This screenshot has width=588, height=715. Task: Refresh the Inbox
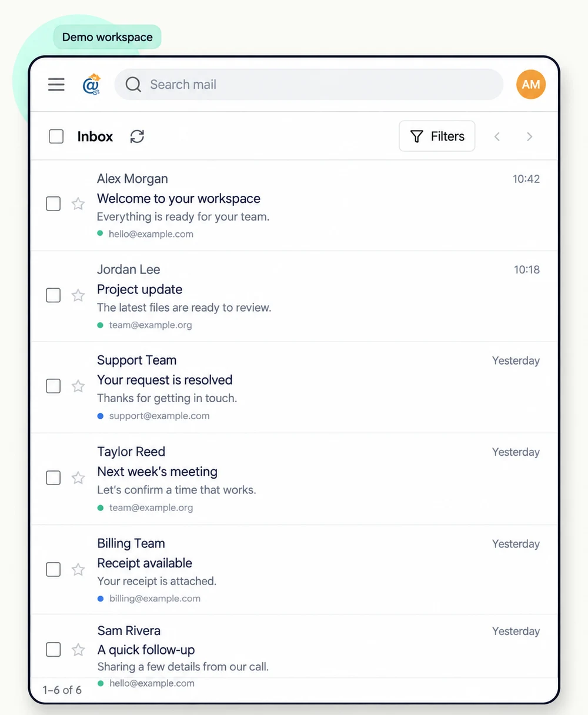(137, 136)
